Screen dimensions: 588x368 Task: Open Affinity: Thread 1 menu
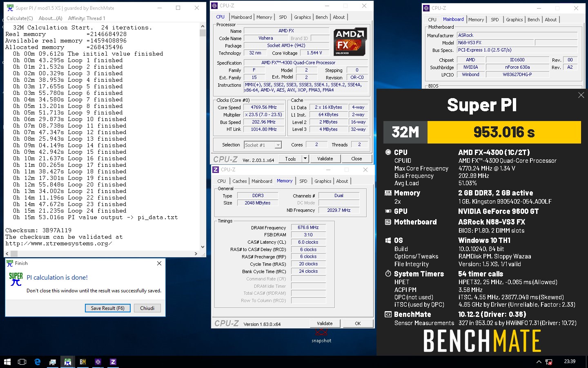[x=87, y=18]
